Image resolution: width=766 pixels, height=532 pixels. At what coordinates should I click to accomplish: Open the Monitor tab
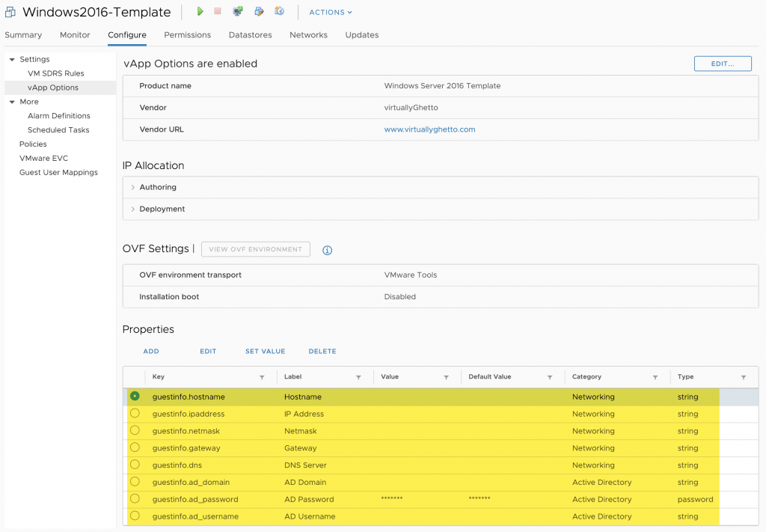point(74,34)
